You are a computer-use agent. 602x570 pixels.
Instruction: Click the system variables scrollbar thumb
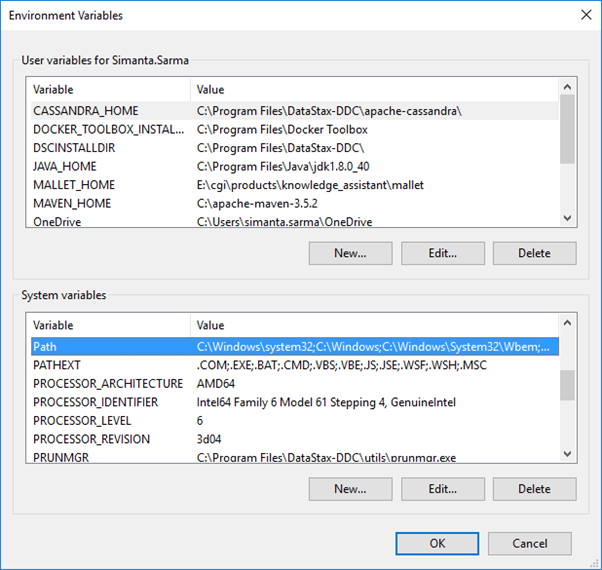(x=567, y=385)
